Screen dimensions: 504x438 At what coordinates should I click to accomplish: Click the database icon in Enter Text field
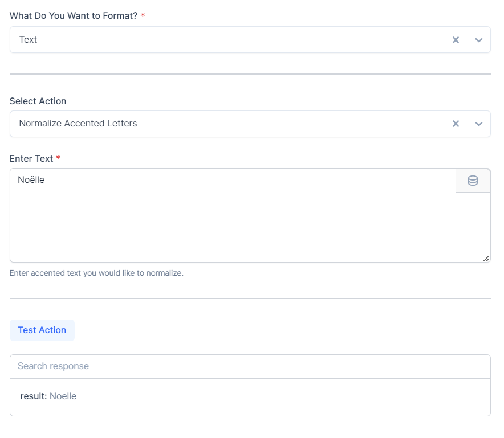point(473,181)
